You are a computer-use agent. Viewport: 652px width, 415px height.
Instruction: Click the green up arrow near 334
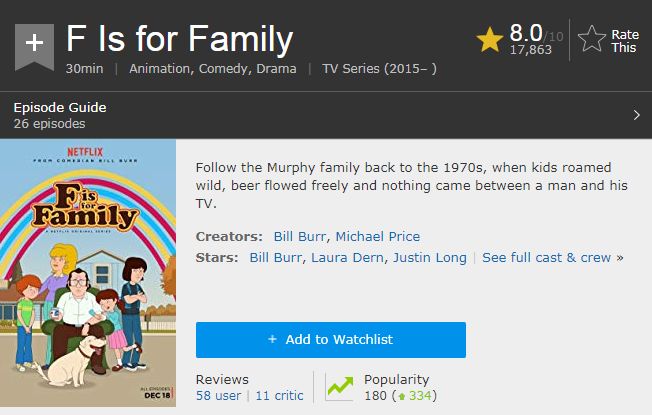point(401,396)
